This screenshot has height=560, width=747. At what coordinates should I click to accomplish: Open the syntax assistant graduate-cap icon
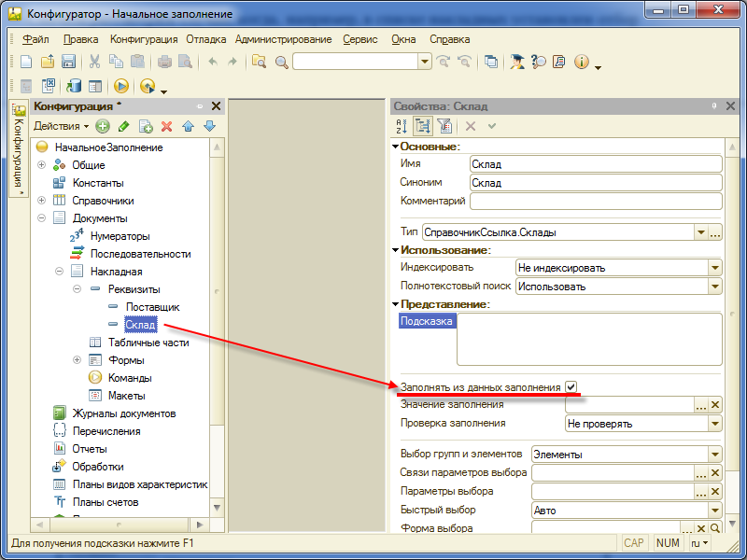click(516, 62)
